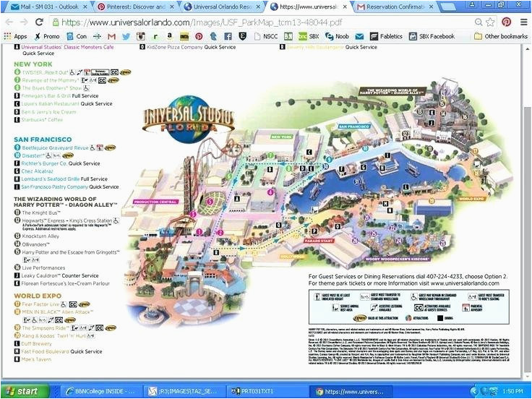532x399 pixels.
Task: Open a new browser tab
Action: [x=448, y=7]
